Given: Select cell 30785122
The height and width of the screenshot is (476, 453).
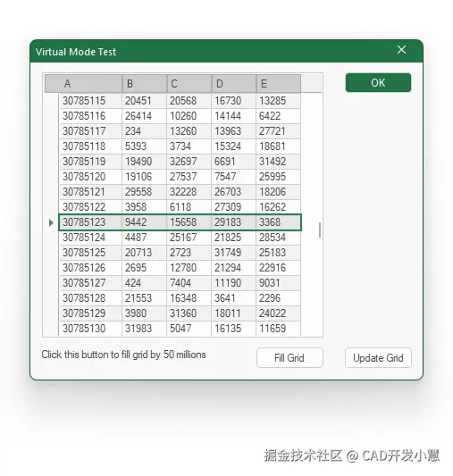Looking at the screenshot, I should click(90, 207).
